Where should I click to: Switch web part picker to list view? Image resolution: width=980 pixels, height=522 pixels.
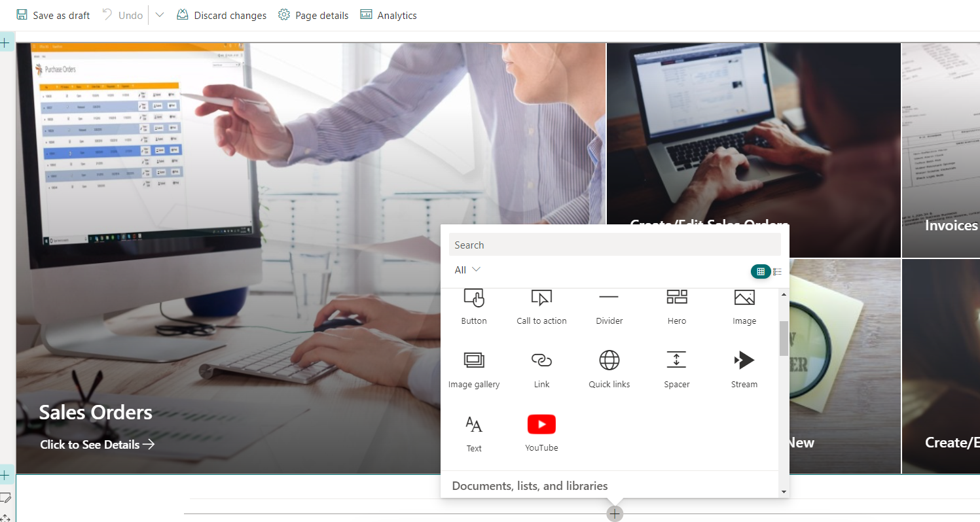click(777, 271)
